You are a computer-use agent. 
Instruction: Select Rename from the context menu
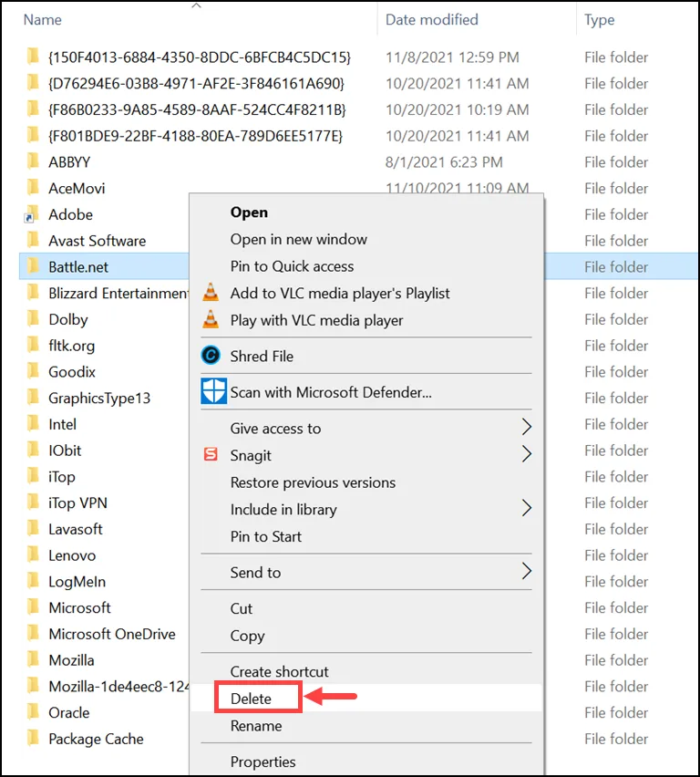pyautogui.click(x=255, y=725)
